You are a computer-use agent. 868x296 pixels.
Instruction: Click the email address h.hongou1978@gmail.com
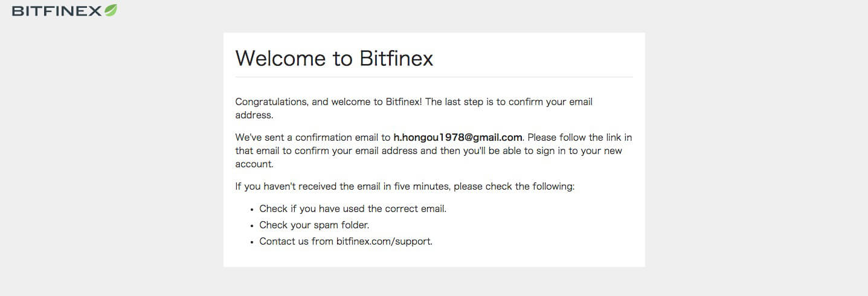pos(458,137)
